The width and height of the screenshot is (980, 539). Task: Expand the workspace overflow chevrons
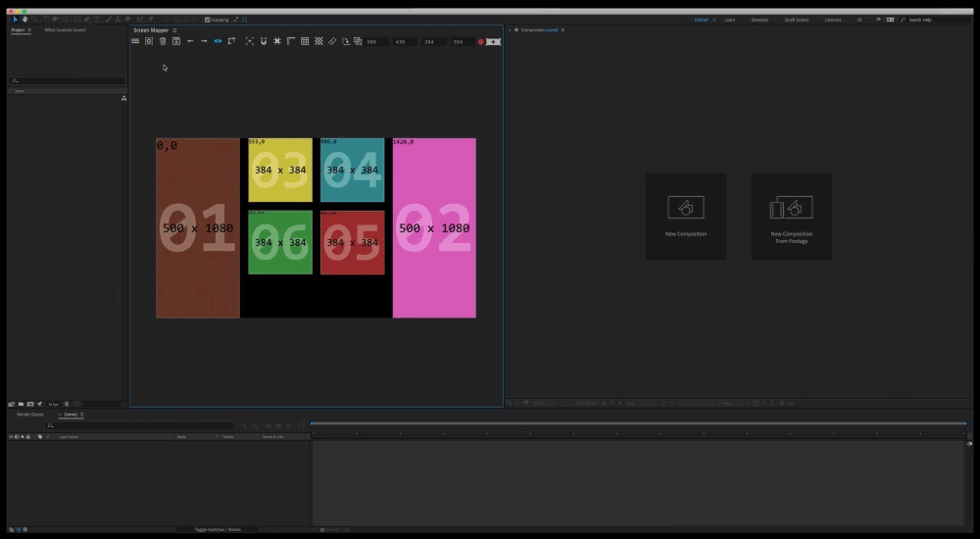(x=878, y=20)
